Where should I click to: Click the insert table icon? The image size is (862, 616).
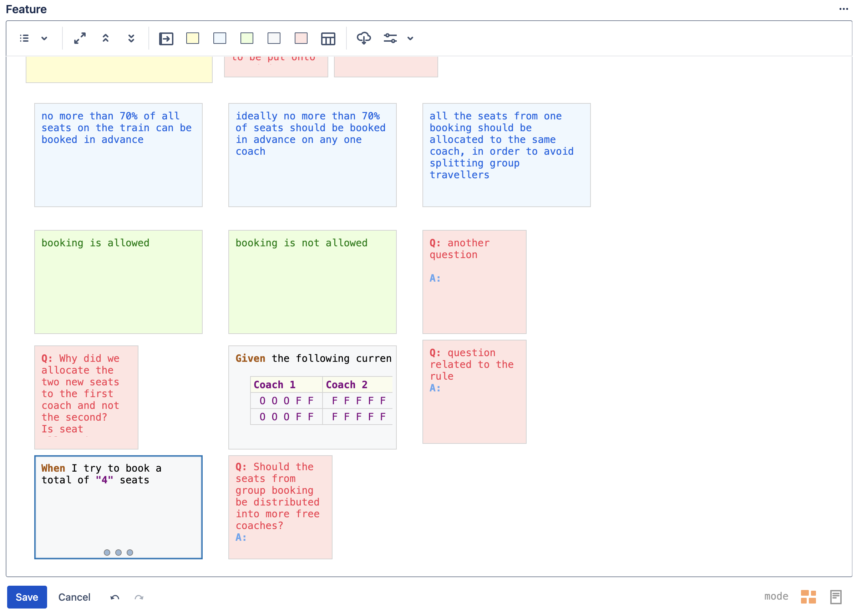[328, 39]
